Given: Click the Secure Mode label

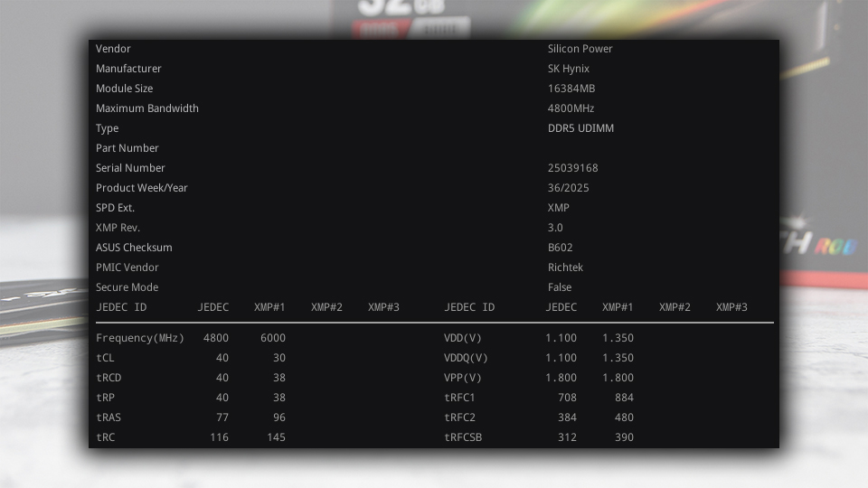Looking at the screenshot, I should pyautogui.click(x=127, y=287).
